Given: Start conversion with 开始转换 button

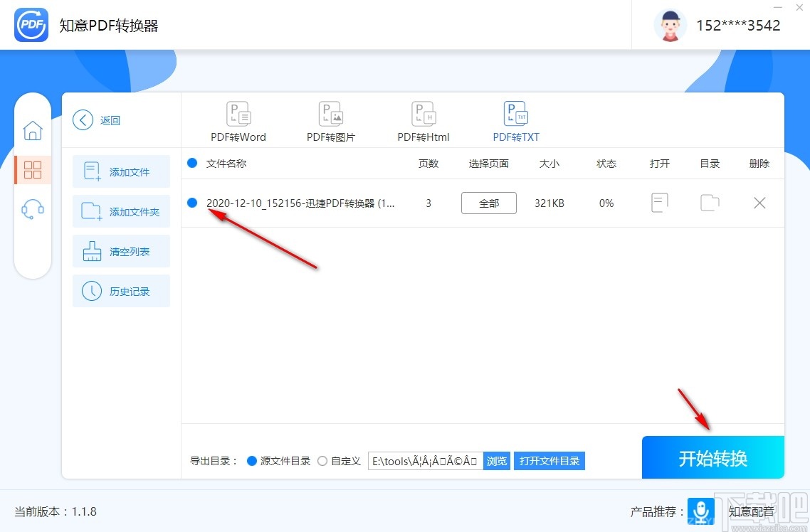Looking at the screenshot, I should pyautogui.click(x=712, y=457).
